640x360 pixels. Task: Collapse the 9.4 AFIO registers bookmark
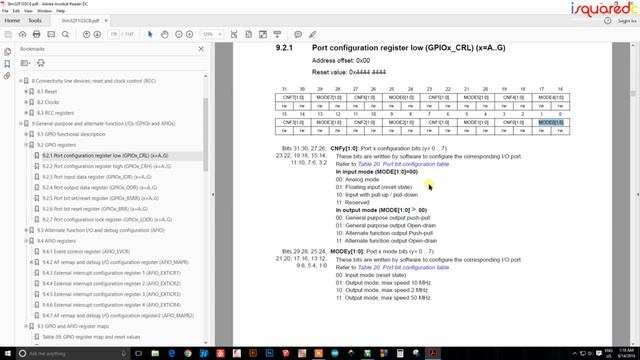(x=26, y=241)
